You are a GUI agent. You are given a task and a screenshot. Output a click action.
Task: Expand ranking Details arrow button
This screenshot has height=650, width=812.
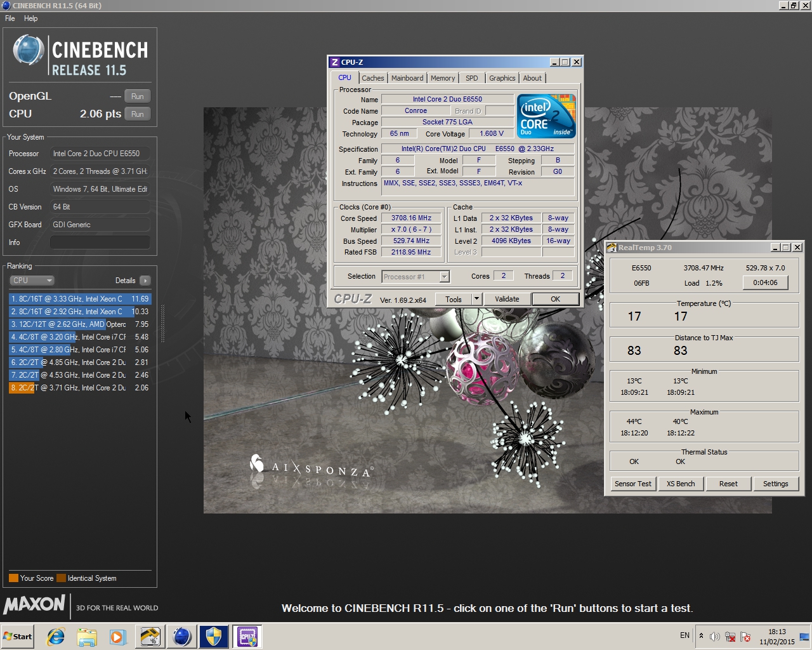(x=145, y=281)
